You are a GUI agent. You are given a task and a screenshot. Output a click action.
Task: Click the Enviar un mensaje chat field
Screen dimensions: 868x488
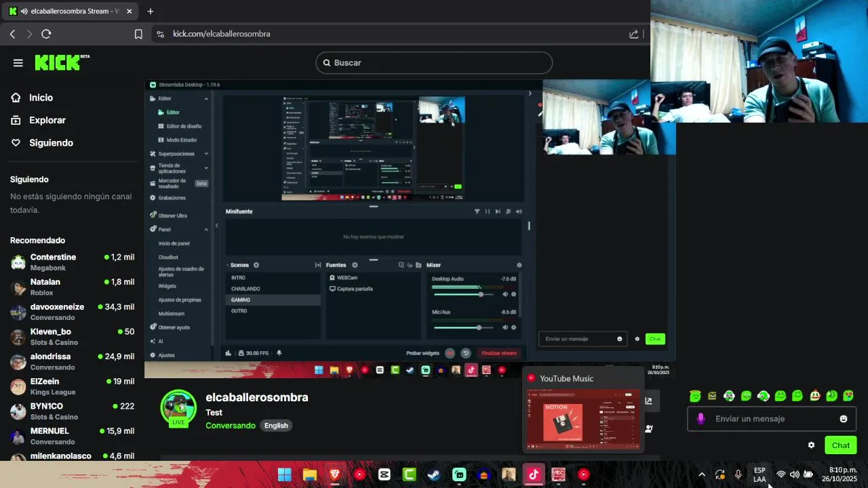click(770, 419)
